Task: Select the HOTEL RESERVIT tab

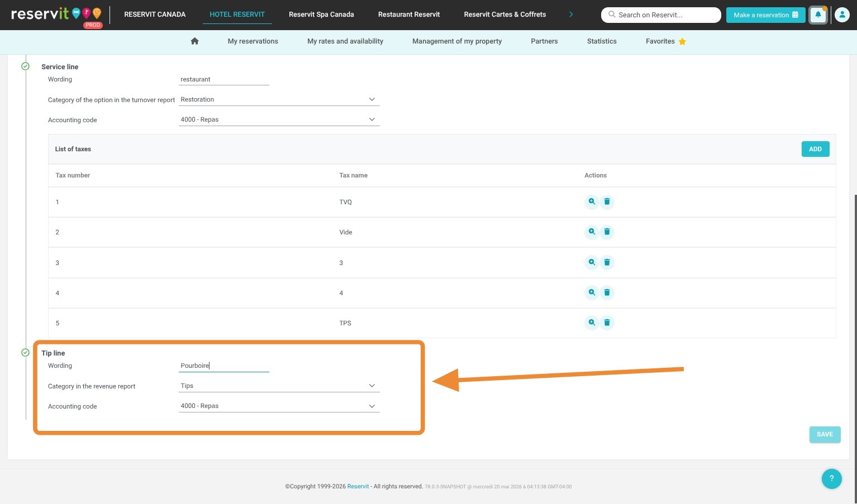Action: point(237,15)
